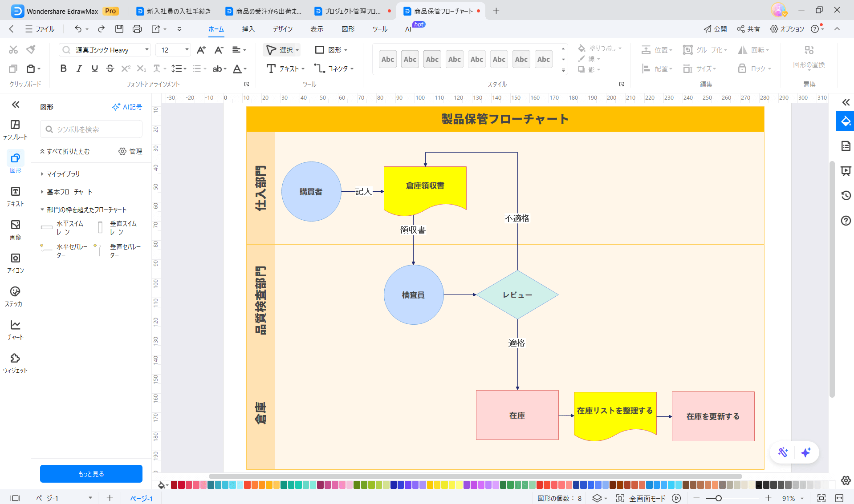The width and height of the screenshot is (854, 504).
Task: Click the Save disk icon
Action: [119, 29]
